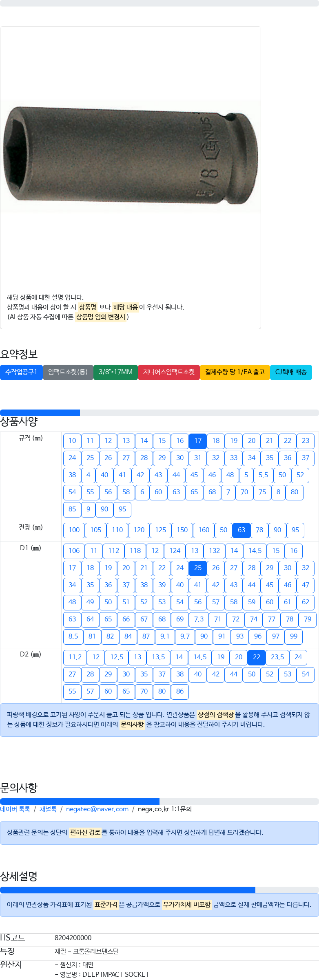Click the 수작업공구1 category tag
The width and height of the screenshot is (319, 980).
click(x=21, y=372)
